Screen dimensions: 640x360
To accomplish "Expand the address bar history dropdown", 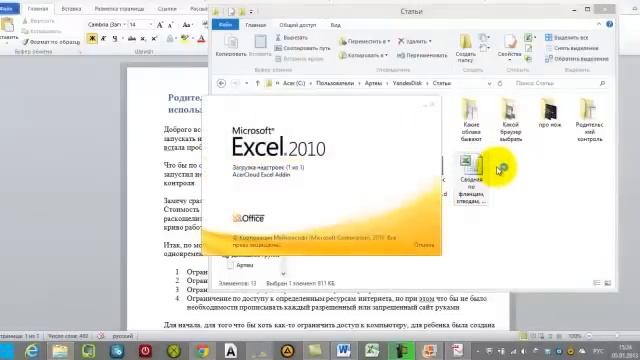I will point(489,84).
